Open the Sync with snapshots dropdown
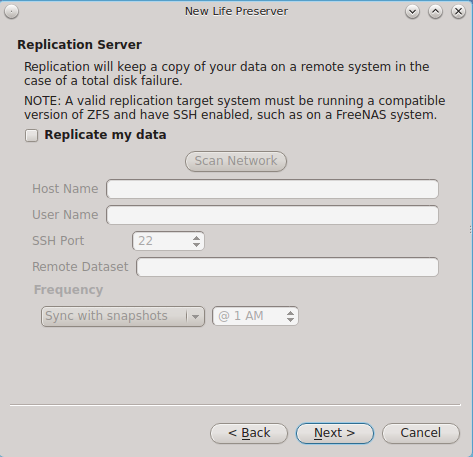The image size is (473, 457). 123,316
